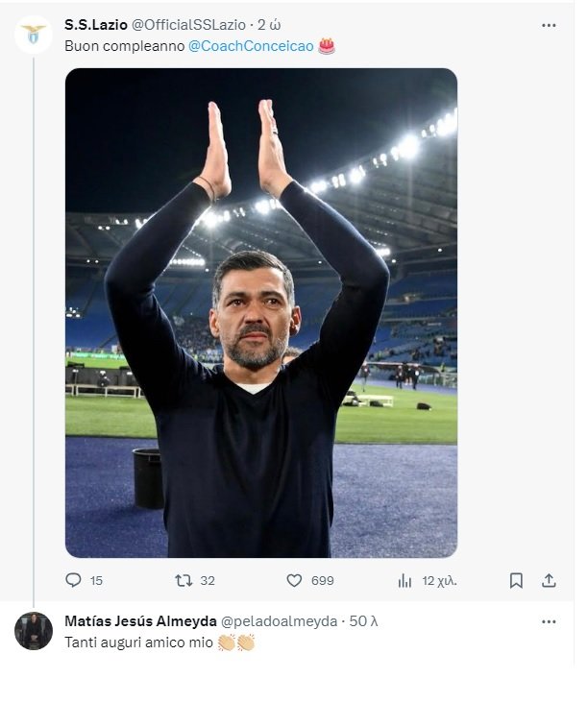Click the 2 ώ timestamp on the Lazio tweet
The height and width of the screenshot is (703, 588).
click(269, 25)
